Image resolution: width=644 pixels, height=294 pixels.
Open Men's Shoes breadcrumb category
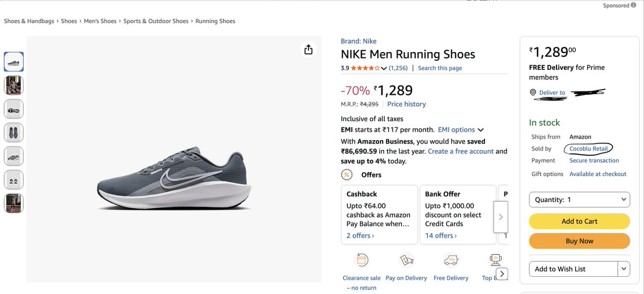coord(100,21)
